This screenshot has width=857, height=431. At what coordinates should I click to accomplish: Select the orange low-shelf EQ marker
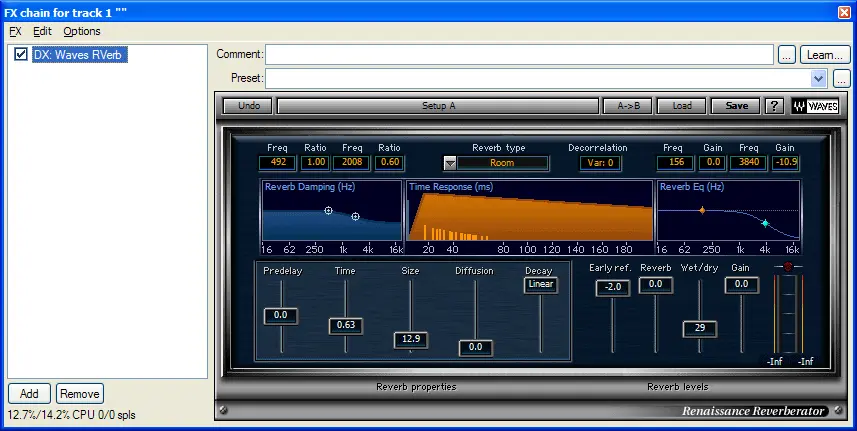[x=702, y=210]
